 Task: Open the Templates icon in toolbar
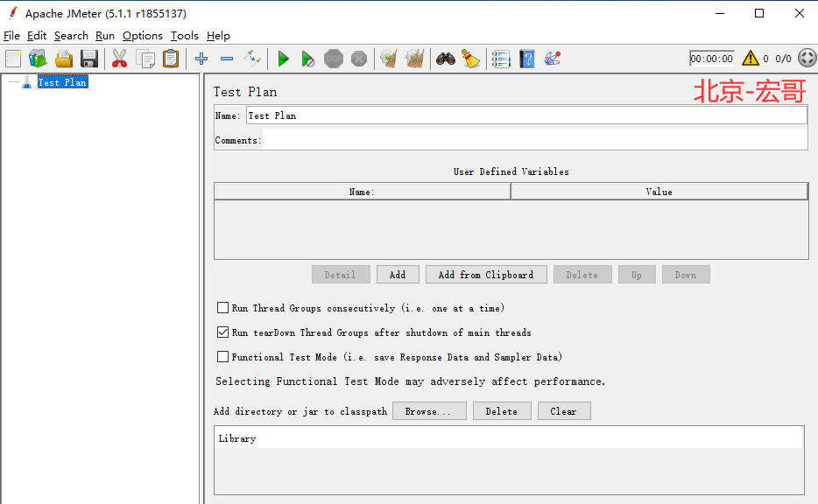coord(38,59)
